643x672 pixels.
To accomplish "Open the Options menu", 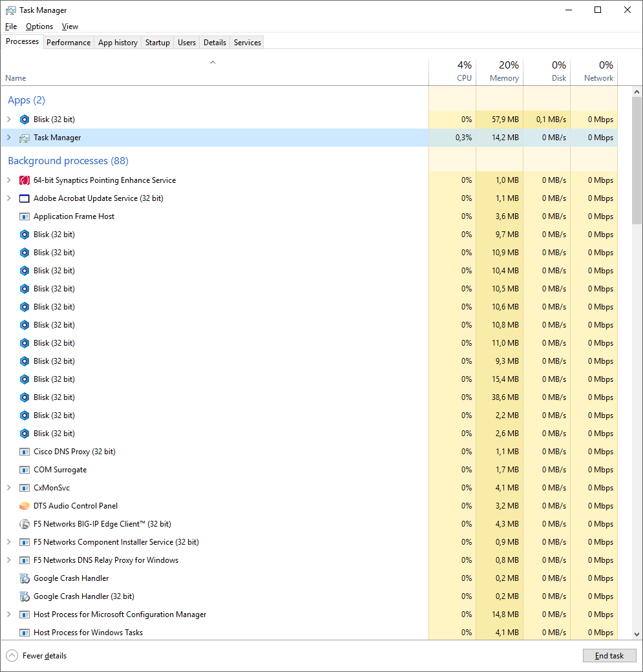I will (39, 26).
